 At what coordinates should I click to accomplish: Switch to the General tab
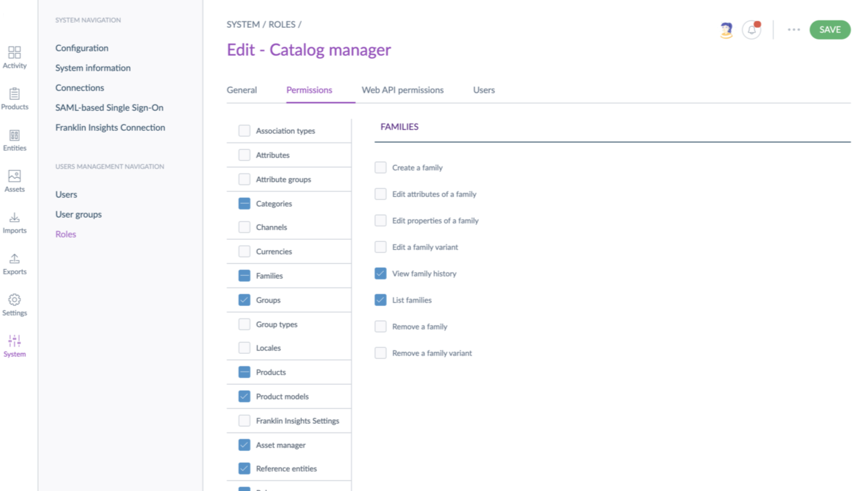(242, 90)
